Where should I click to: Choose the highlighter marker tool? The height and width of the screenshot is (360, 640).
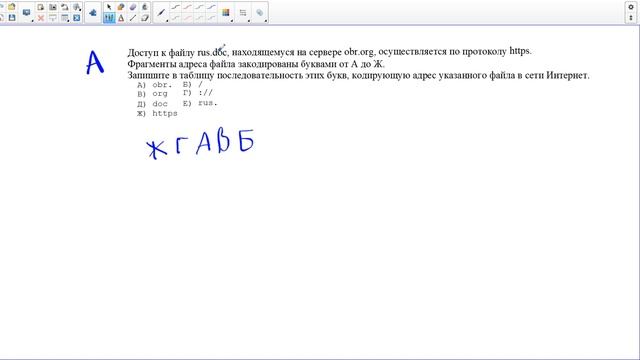pos(121,7)
